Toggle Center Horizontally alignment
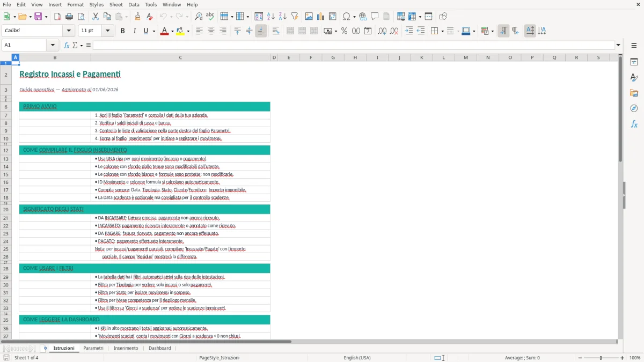The height and width of the screenshot is (362, 644). point(211,31)
